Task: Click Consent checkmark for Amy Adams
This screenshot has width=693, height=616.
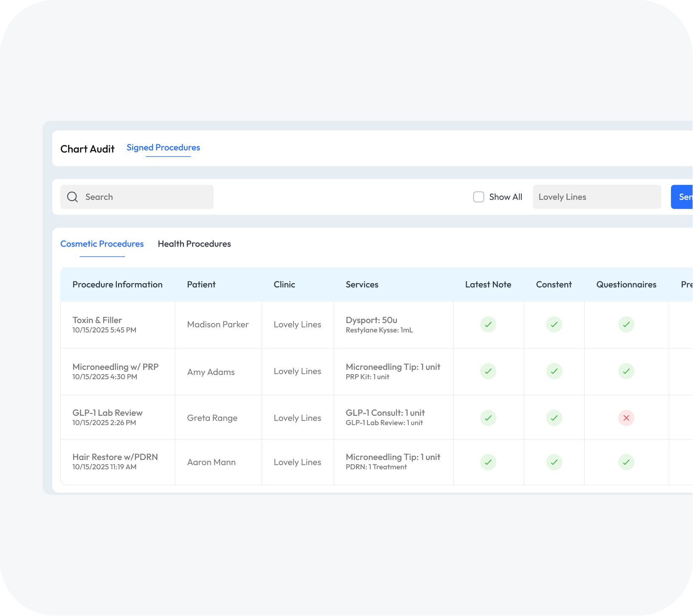Action: coord(554,371)
